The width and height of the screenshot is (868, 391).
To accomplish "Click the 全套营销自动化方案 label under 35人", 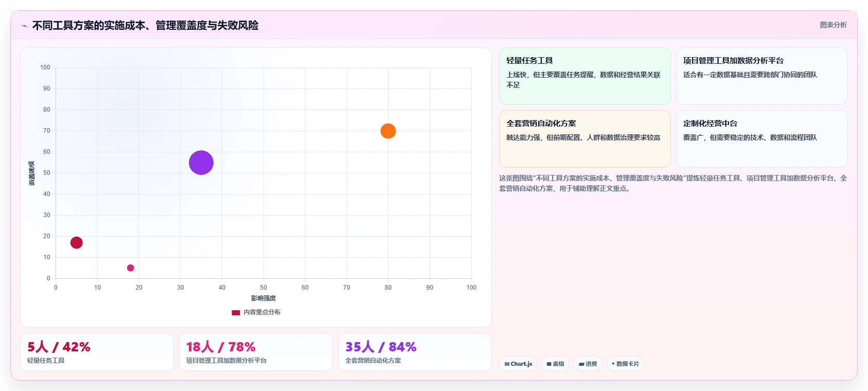I will (373, 361).
